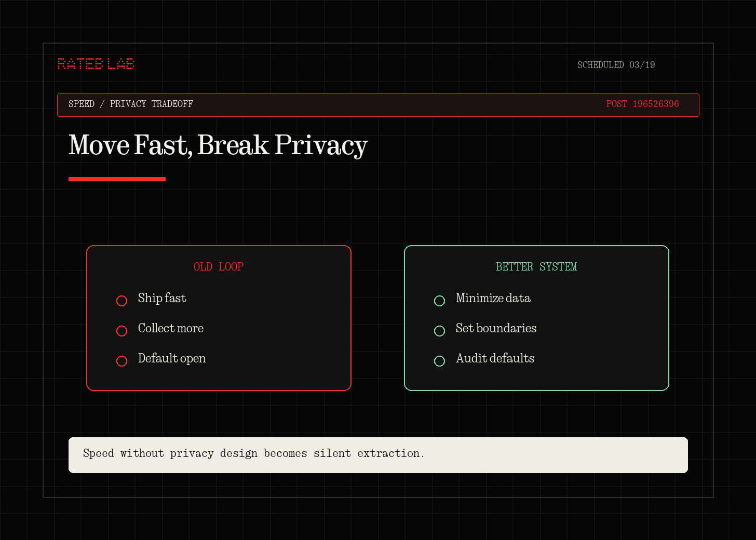Click the Default open list item
Viewport: 756px width, 540px height.
tap(172, 358)
